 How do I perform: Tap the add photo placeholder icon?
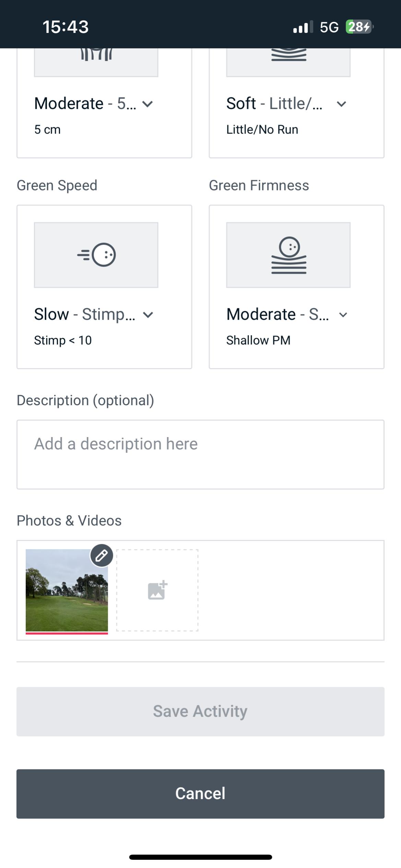pyautogui.click(x=157, y=590)
